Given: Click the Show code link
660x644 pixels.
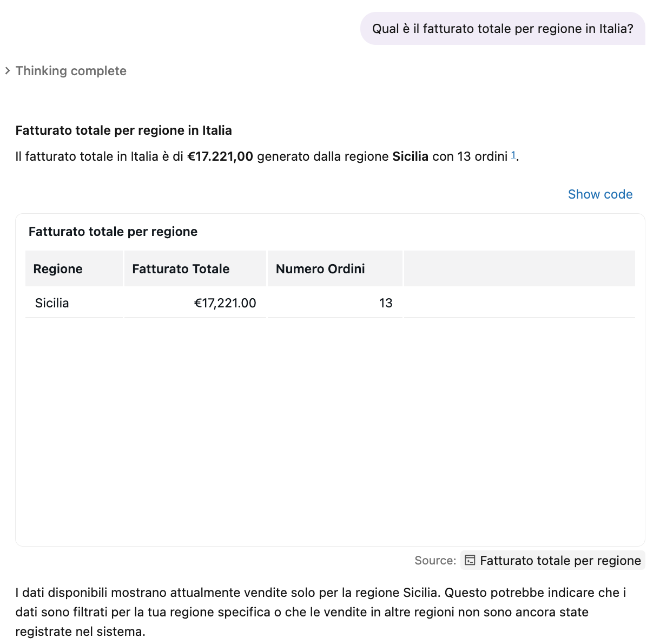Looking at the screenshot, I should point(600,194).
